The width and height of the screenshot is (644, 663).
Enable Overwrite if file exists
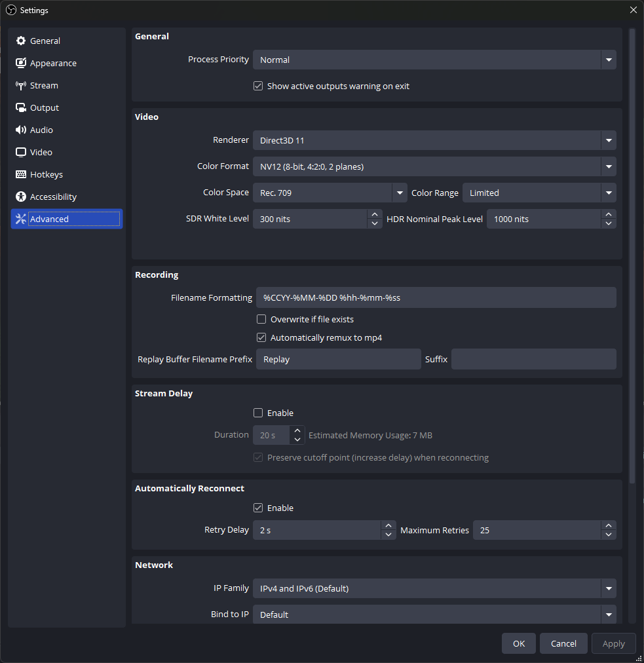click(x=261, y=320)
